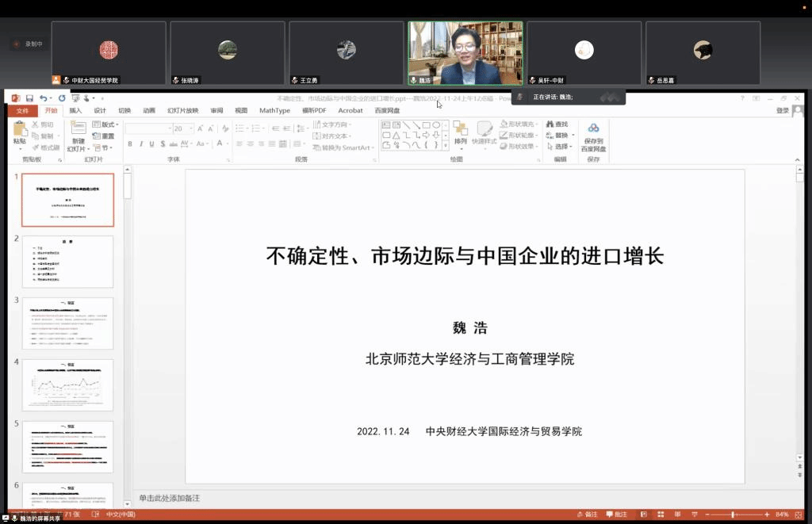Click the 登录 sign-in link

[x=783, y=111]
